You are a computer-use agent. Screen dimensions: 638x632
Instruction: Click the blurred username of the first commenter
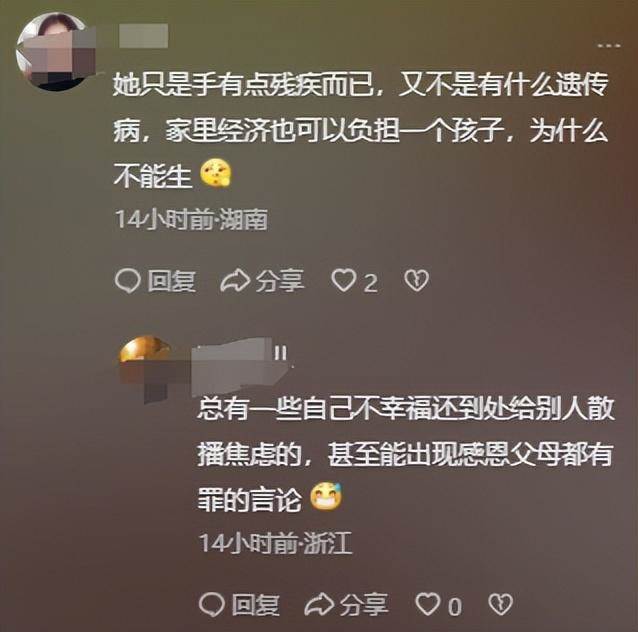pyautogui.click(x=143, y=35)
